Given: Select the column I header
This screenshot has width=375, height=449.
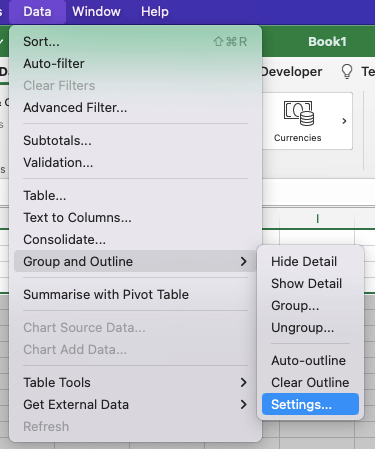Looking at the screenshot, I should [317, 219].
